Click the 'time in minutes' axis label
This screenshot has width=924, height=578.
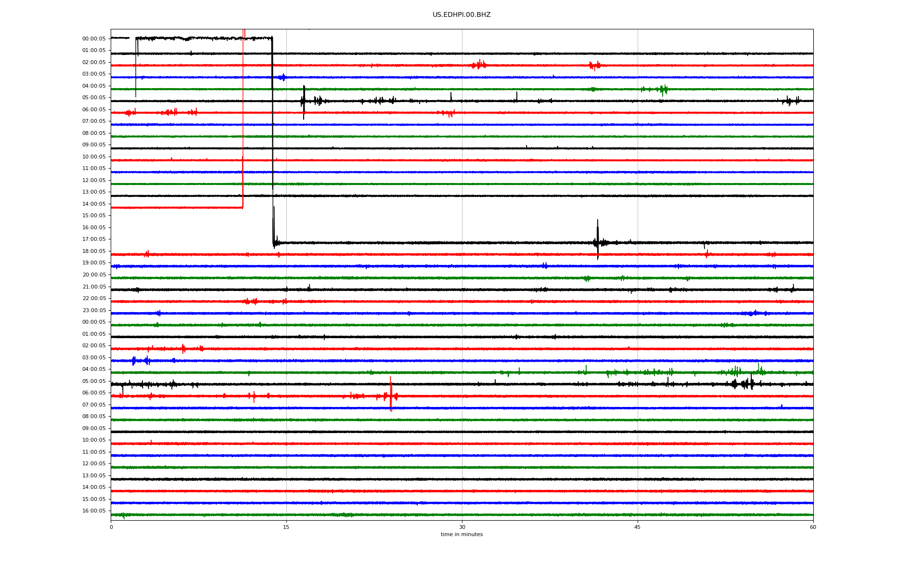462,535
